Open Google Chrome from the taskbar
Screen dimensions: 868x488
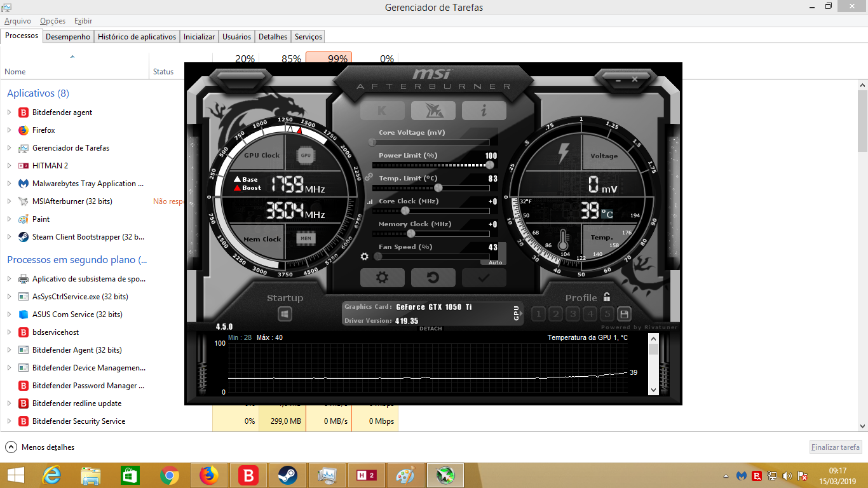[170, 475]
